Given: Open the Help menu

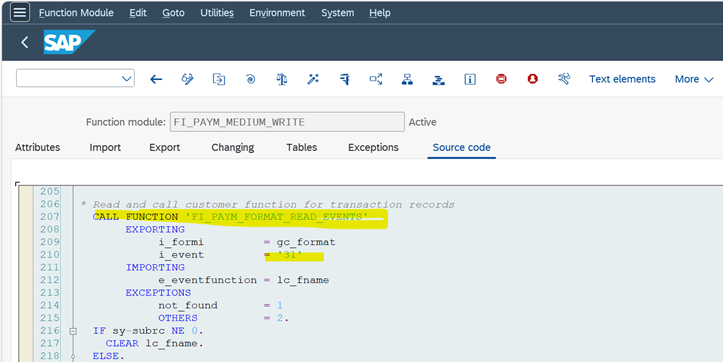Looking at the screenshot, I should [x=380, y=13].
